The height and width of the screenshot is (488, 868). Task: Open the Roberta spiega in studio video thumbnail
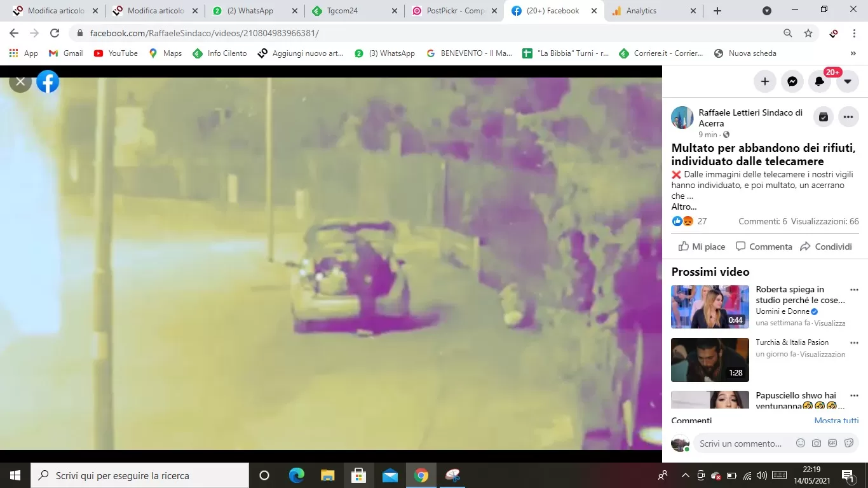click(x=710, y=307)
